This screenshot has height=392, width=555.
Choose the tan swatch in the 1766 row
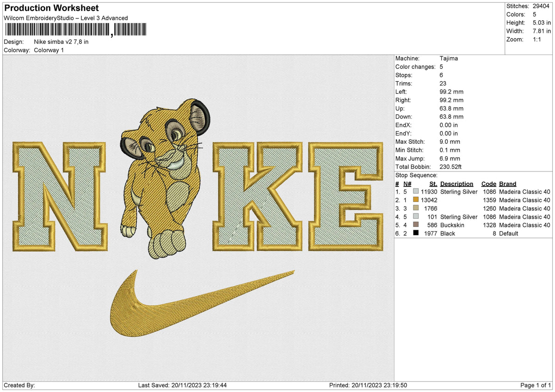pos(416,208)
